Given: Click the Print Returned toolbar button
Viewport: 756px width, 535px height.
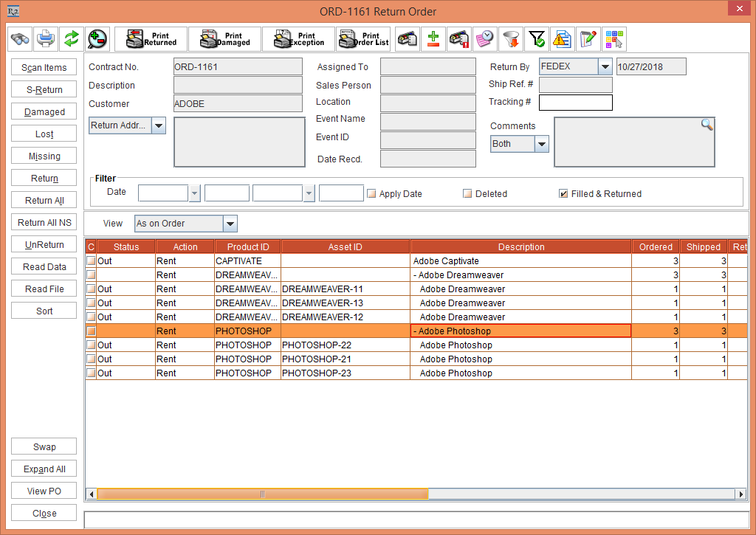Looking at the screenshot, I should click(151, 38).
